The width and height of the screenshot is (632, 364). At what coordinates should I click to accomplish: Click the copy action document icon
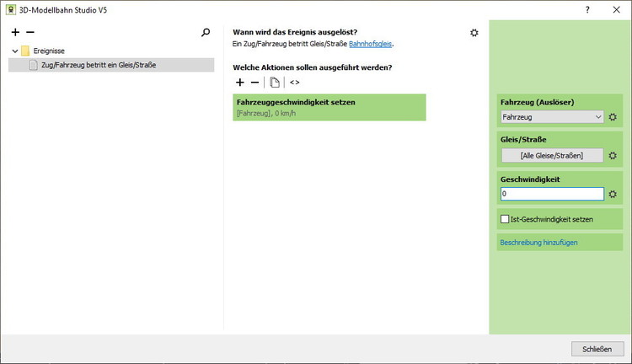point(275,83)
